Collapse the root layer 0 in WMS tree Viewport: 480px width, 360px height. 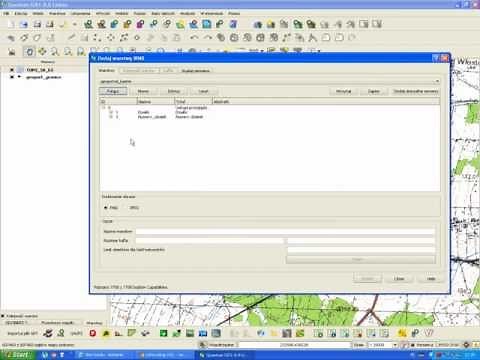[x=104, y=108]
